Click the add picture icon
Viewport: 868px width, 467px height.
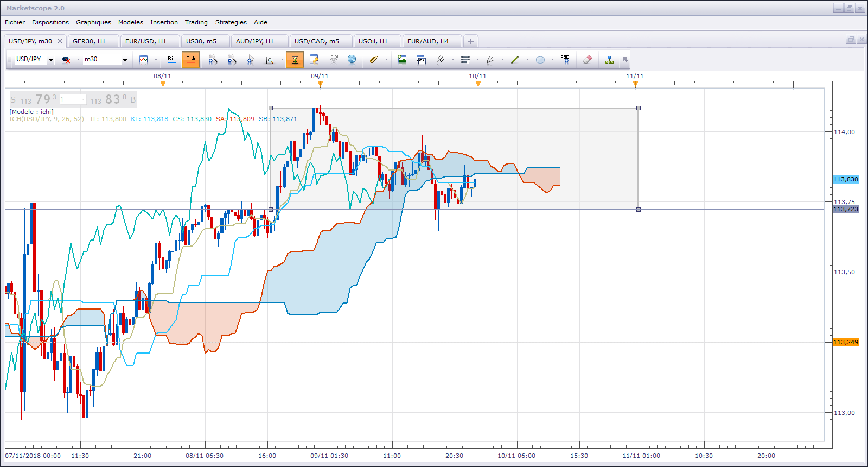tap(402, 60)
